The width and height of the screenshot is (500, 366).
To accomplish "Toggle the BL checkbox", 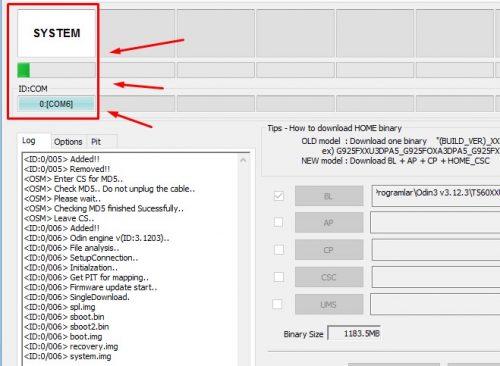I will [x=279, y=196].
